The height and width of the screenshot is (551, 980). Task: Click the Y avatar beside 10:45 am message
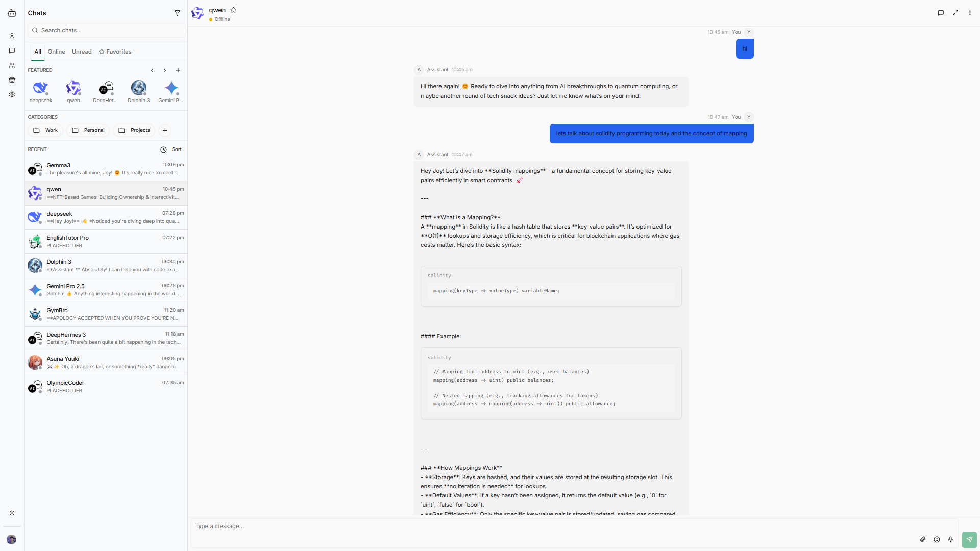coord(749,32)
